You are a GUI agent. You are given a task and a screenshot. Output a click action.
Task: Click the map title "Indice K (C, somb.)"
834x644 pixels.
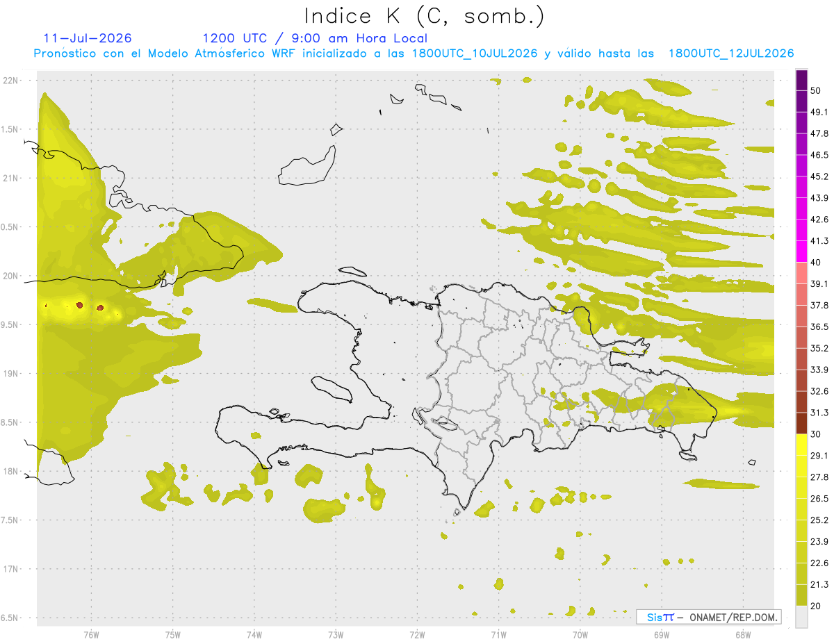pyautogui.click(x=424, y=17)
